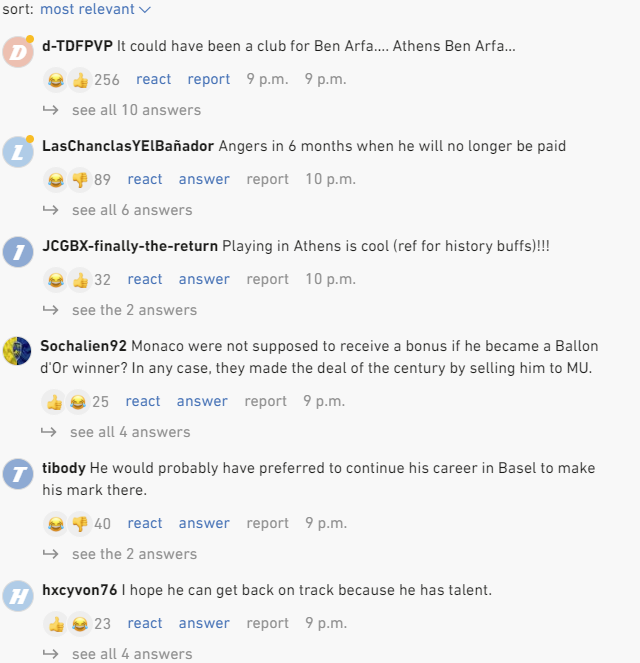Image resolution: width=640 pixels, height=663 pixels.
Task: Click the Sochalien92 profile picture
Action: click(17, 351)
